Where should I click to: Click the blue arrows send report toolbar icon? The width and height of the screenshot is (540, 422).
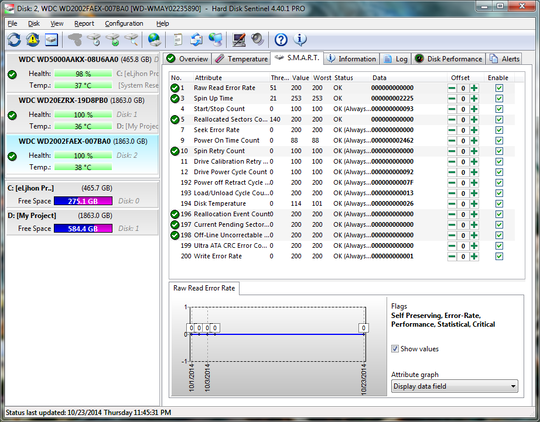(196, 40)
